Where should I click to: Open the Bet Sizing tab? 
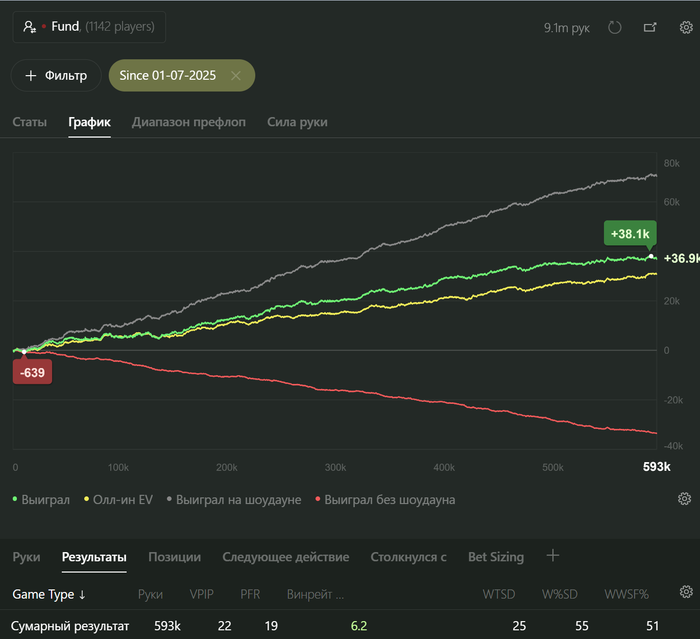coord(494,557)
